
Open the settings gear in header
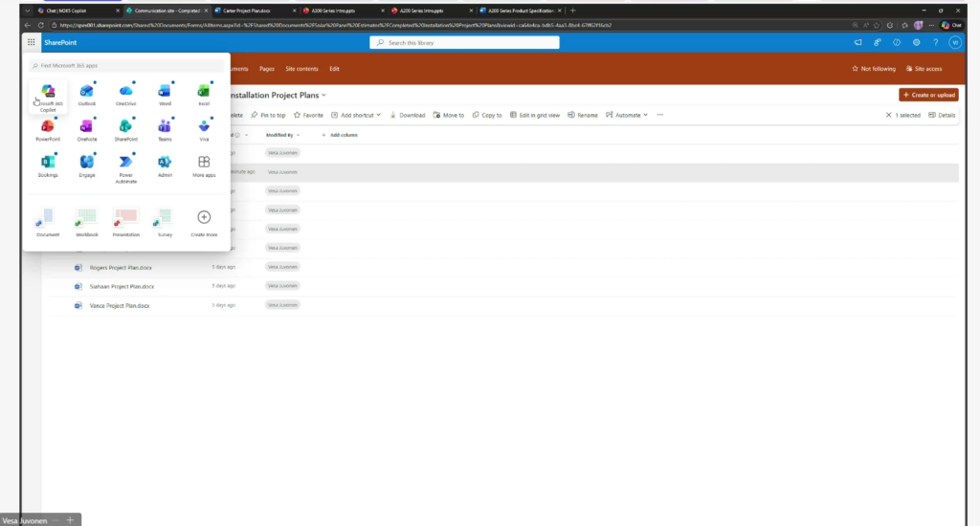pos(916,42)
